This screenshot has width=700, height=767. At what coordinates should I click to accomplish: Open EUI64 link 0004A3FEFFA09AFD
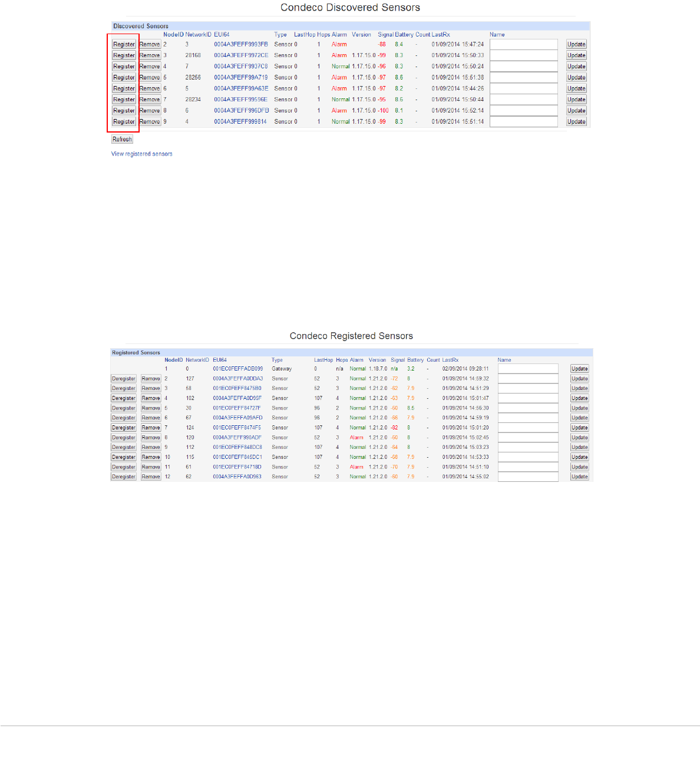[x=238, y=418]
